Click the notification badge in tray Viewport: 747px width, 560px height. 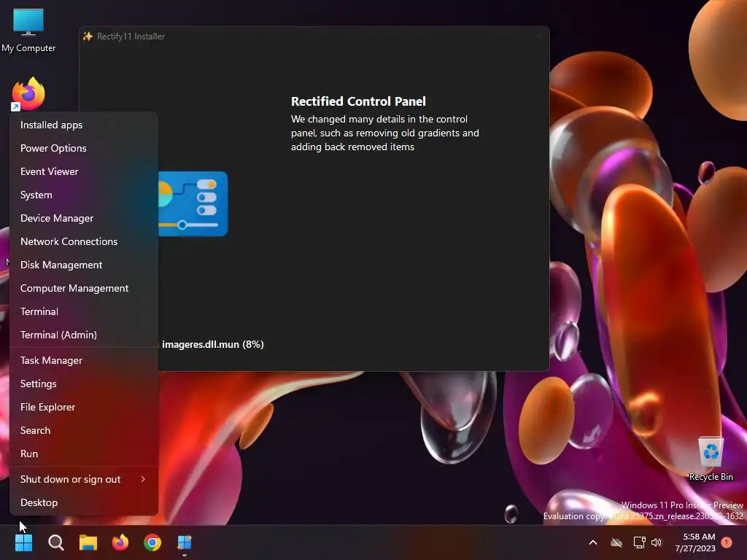(x=727, y=542)
